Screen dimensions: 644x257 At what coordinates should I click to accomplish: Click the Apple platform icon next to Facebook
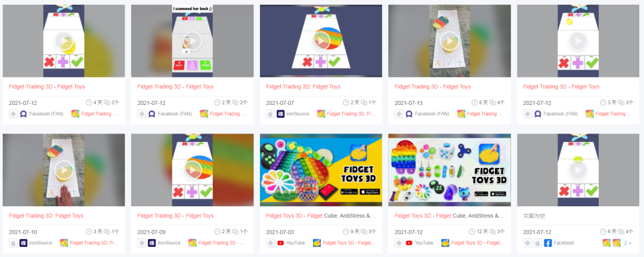point(537,243)
